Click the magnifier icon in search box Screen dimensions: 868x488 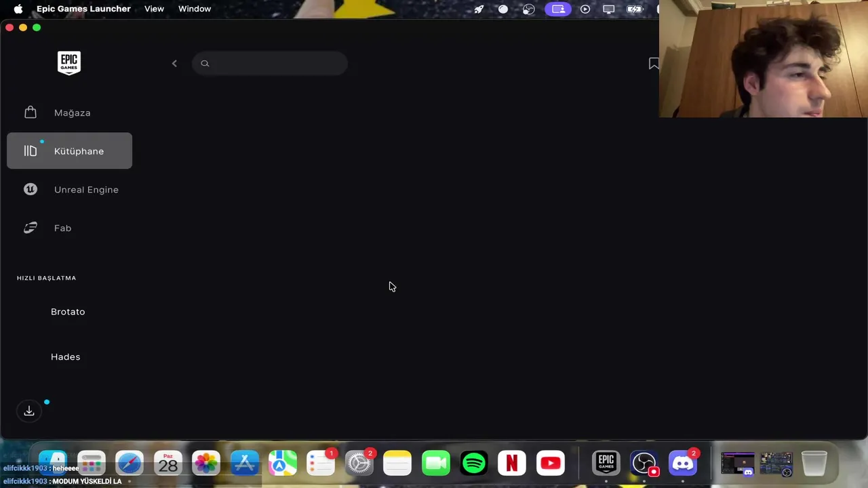click(205, 63)
